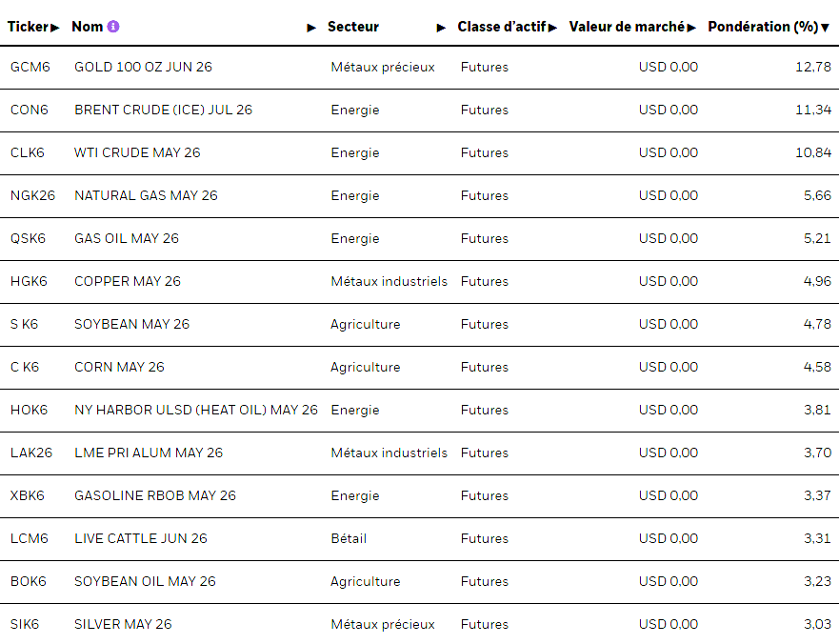The image size is (839, 644).
Task: Click the sort arrow beside Valeur de marché
Action: click(691, 28)
